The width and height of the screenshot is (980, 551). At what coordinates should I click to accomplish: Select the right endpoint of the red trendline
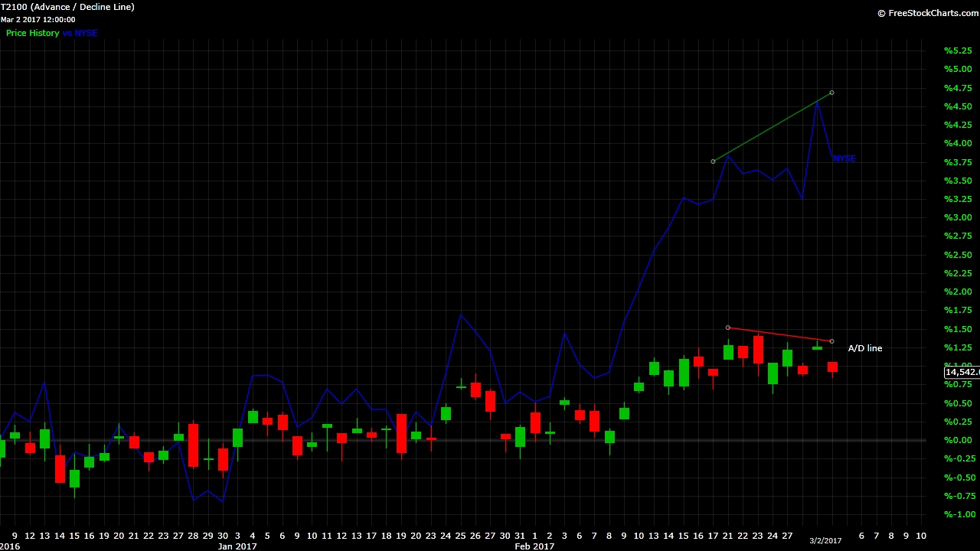pyautogui.click(x=831, y=341)
